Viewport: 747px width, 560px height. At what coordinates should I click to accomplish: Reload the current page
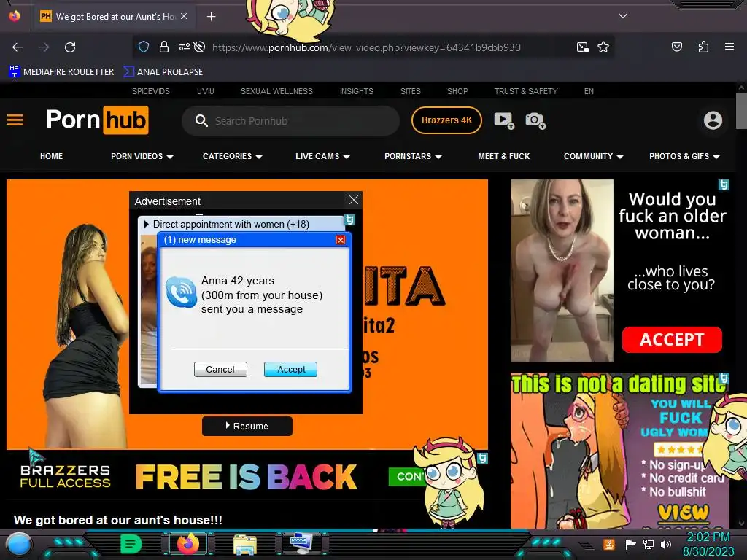[x=70, y=47]
